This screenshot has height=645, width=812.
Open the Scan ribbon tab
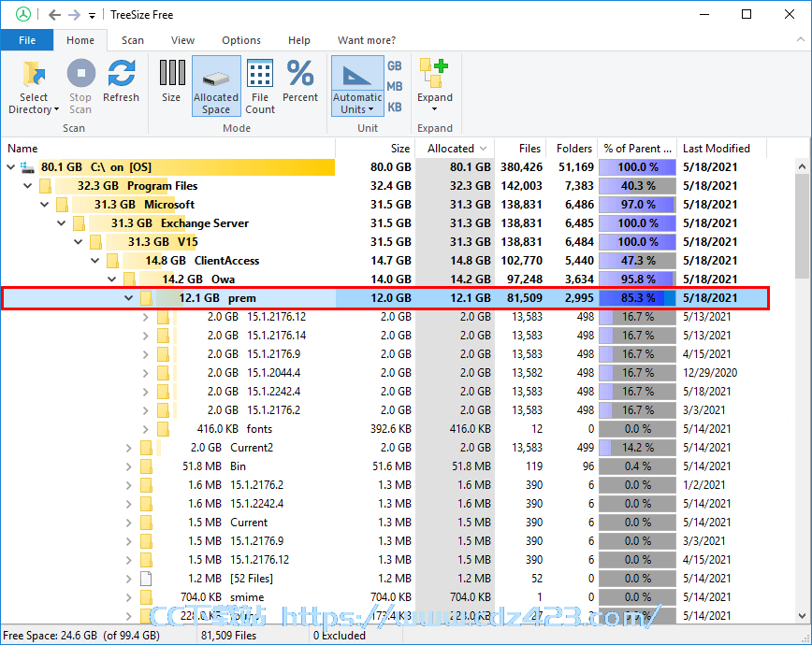click(x=133, y=40)
